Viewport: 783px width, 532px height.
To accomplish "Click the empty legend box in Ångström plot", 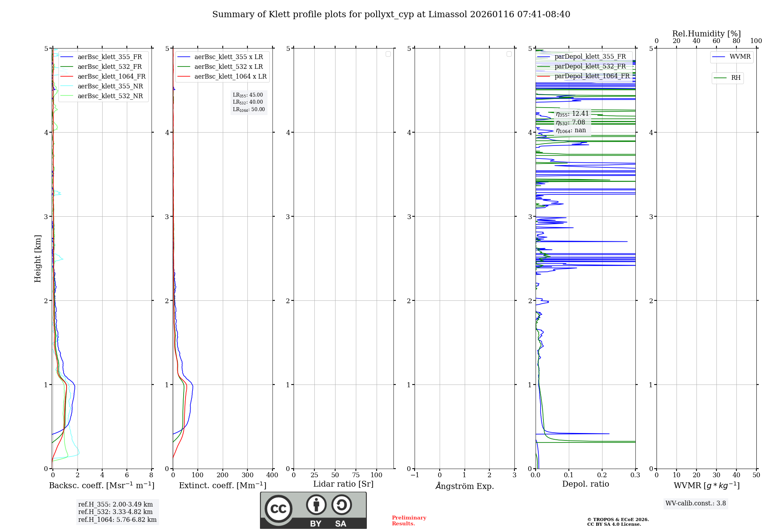I will pos(509,54).
